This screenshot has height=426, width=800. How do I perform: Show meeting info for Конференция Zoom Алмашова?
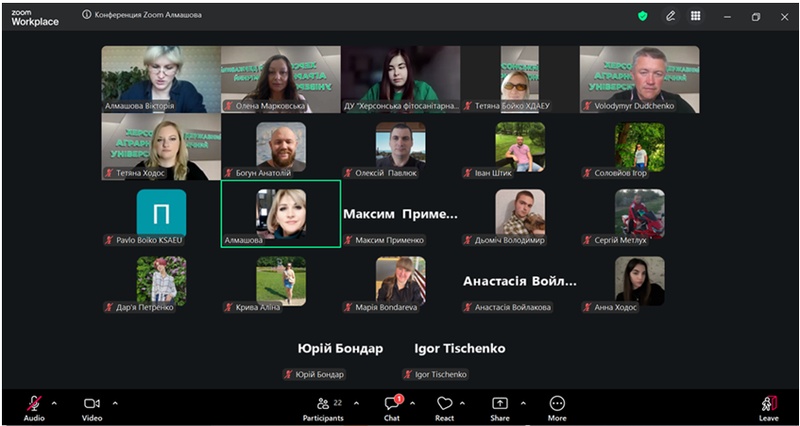click(86, 15)
